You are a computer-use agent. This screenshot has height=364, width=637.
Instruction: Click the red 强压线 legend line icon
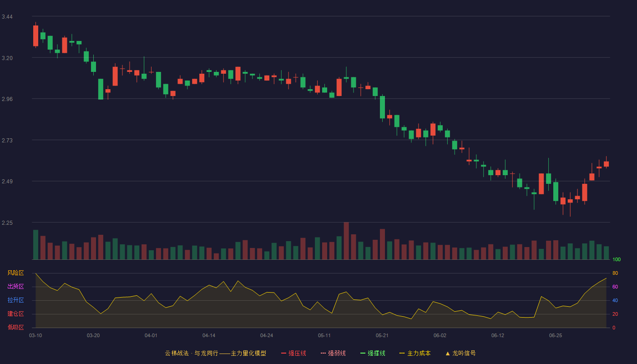[283, 353]
